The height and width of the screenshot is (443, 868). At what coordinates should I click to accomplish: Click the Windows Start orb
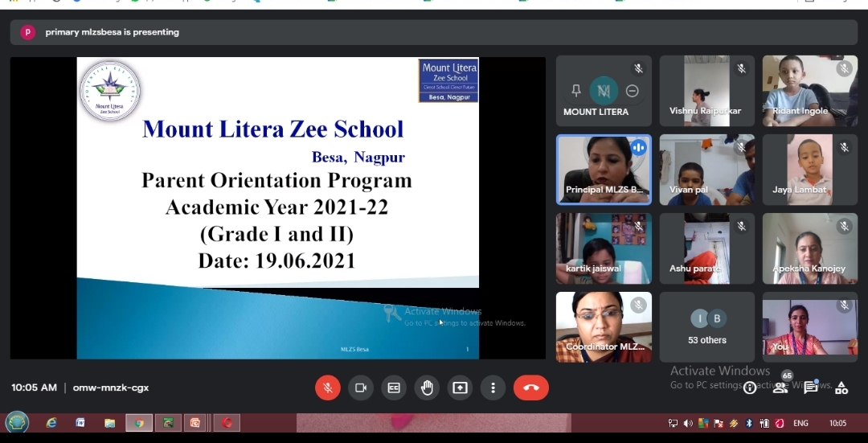coord(17,423)
